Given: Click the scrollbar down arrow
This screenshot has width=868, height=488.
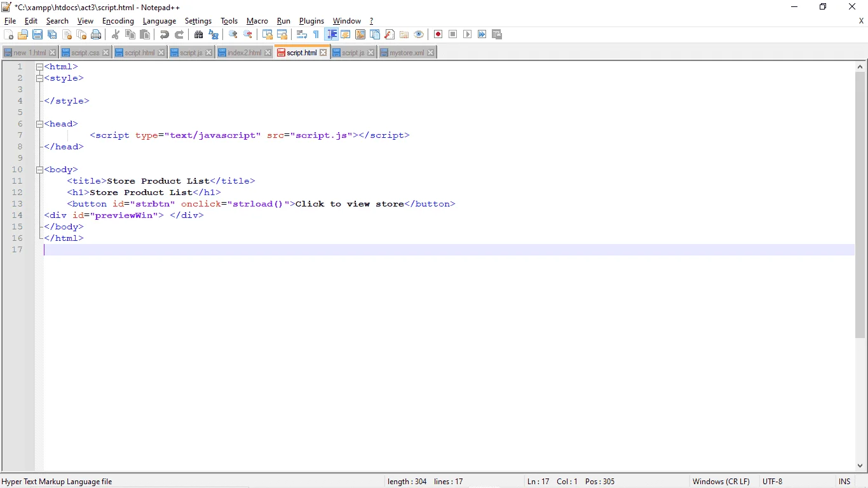Looking at the screenshot, I should point(861,466).
